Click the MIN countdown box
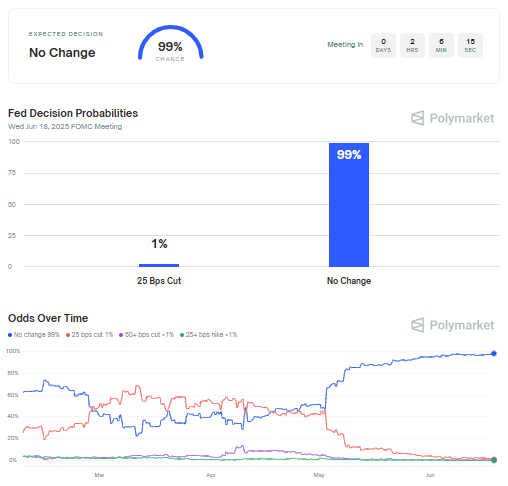Viewport: 508px width, 486px height. pyautogui.click(x=441, y=45)
